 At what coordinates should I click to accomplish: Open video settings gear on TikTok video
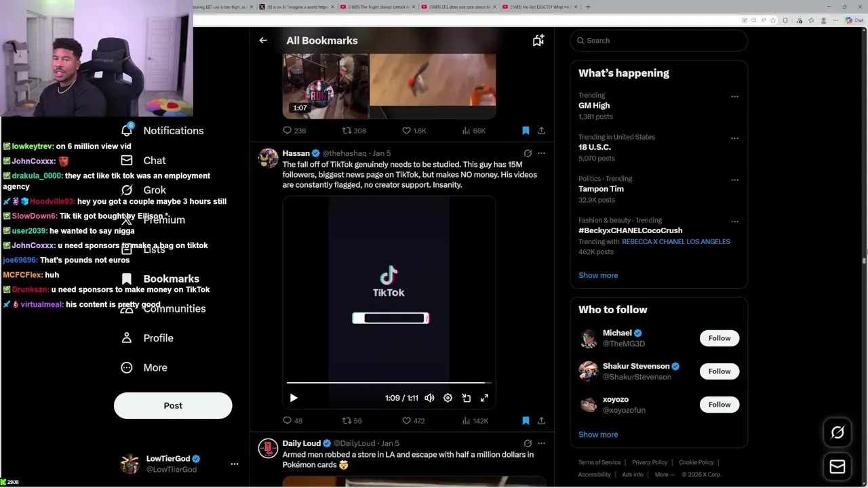pos(448,398)
